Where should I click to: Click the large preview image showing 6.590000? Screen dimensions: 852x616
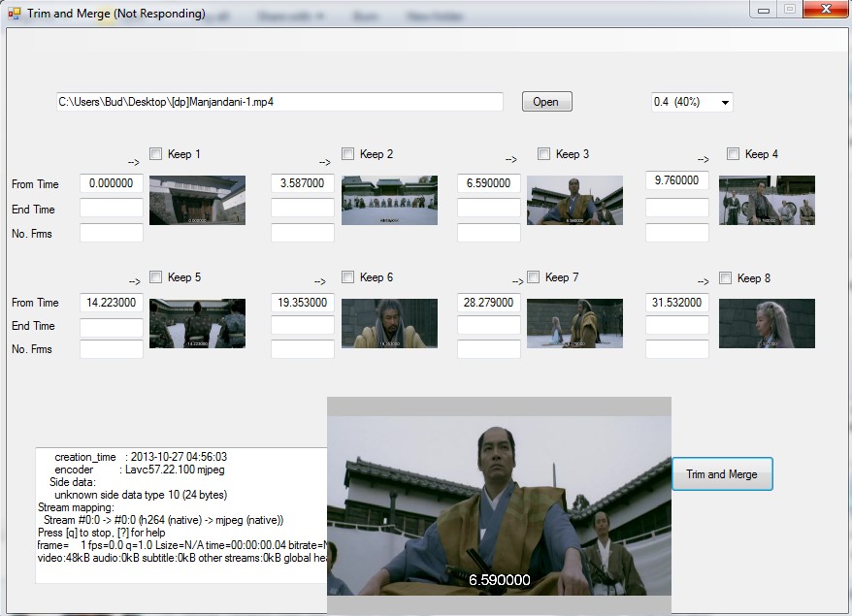499,505
